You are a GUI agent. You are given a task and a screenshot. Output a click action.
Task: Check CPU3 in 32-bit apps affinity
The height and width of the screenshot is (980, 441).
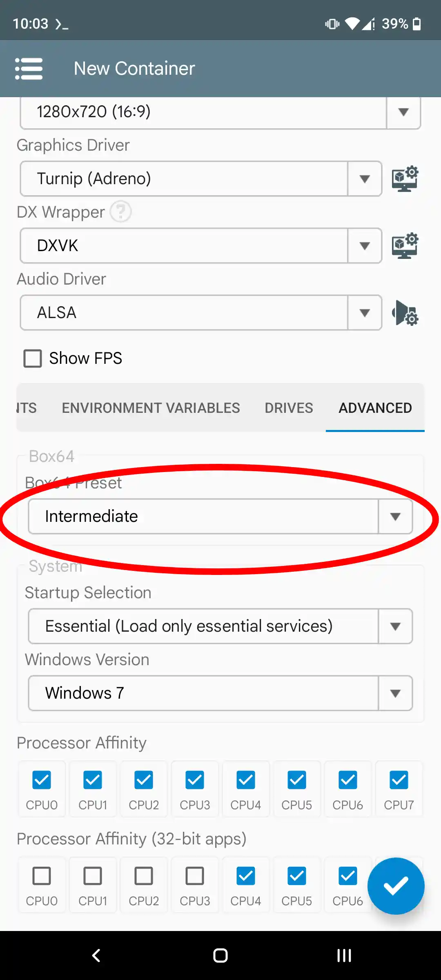click(195, 876)
